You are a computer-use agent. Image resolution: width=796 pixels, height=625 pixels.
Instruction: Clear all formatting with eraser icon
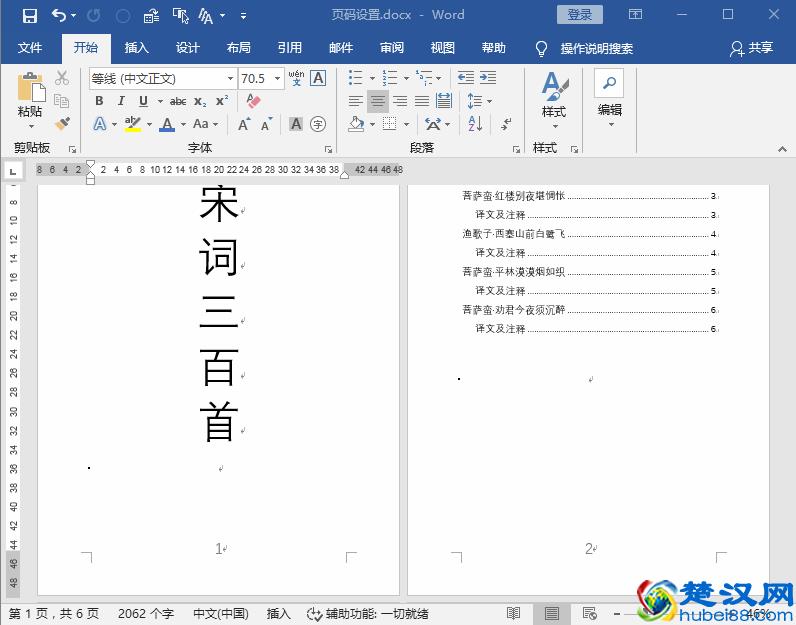(253, 101)
